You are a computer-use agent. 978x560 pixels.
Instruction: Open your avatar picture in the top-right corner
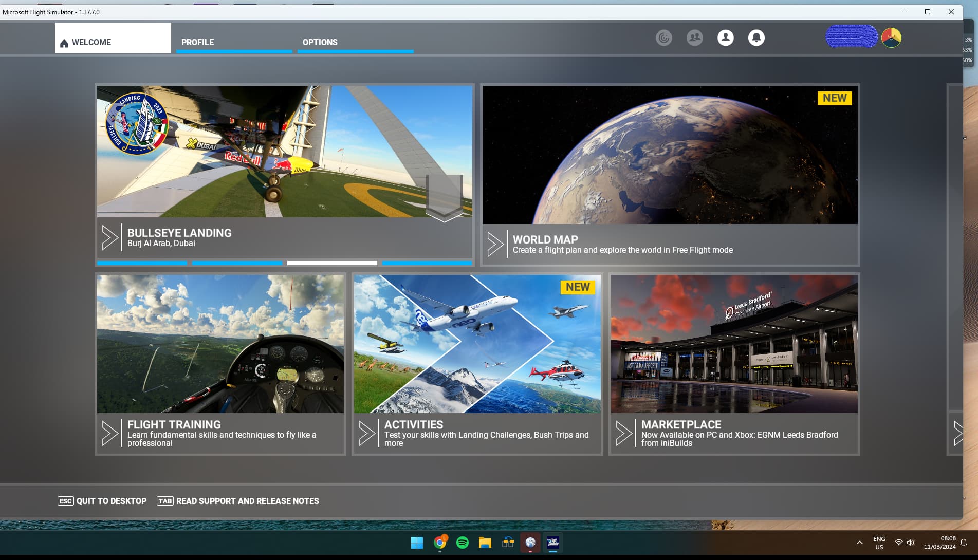[x=891, y=37]
